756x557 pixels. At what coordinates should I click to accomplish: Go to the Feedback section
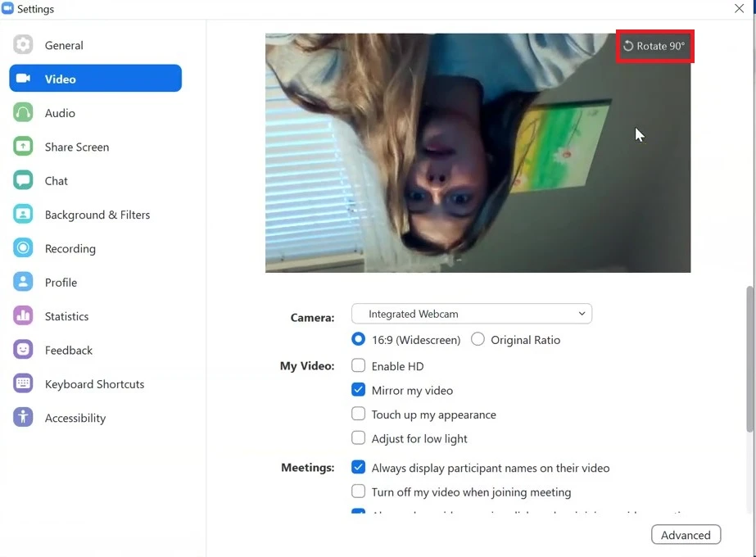68,350
